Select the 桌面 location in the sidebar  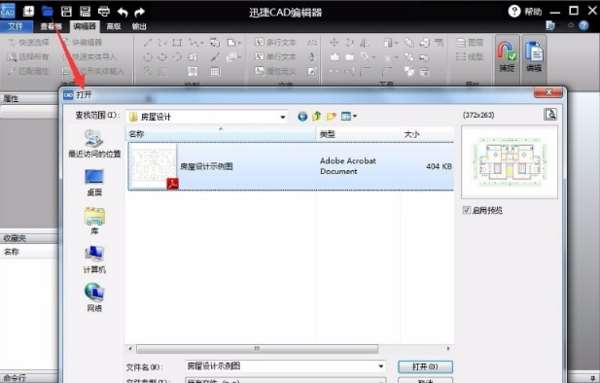(x=94, y=183)
